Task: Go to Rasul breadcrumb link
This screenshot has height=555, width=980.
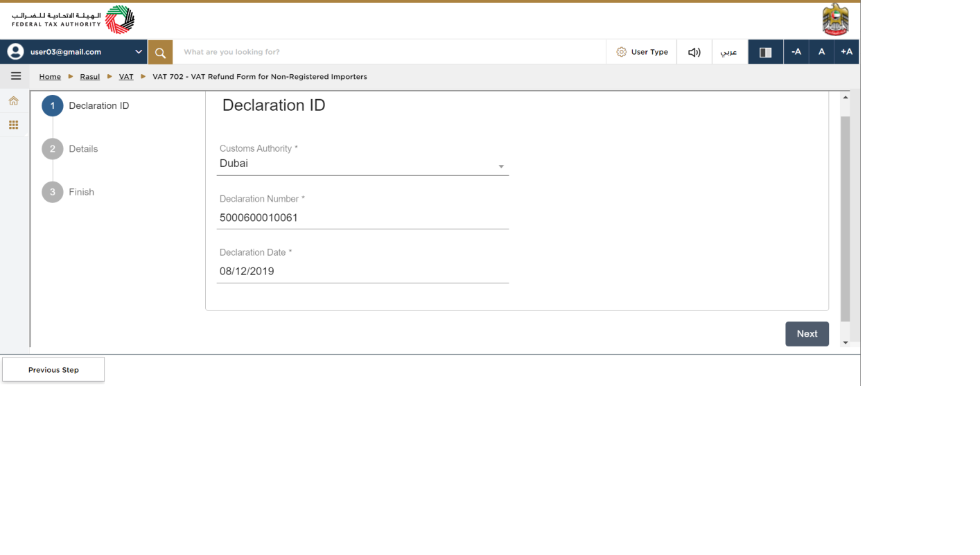Action: click(89, 77)
